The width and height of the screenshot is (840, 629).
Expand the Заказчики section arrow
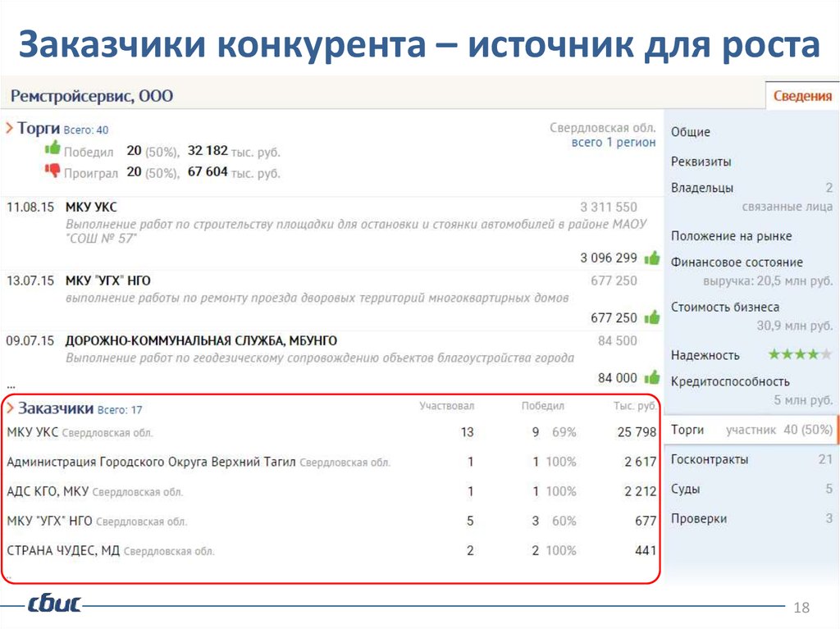(10, 408)
